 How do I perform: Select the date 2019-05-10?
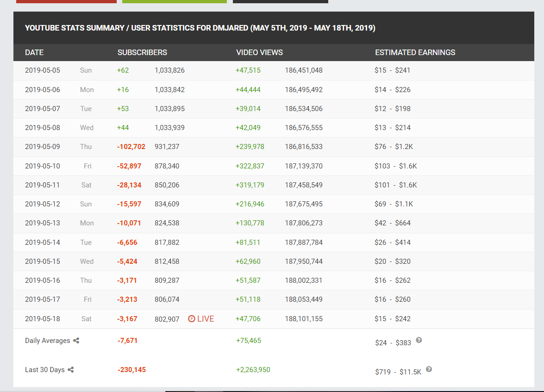point(42,166)
